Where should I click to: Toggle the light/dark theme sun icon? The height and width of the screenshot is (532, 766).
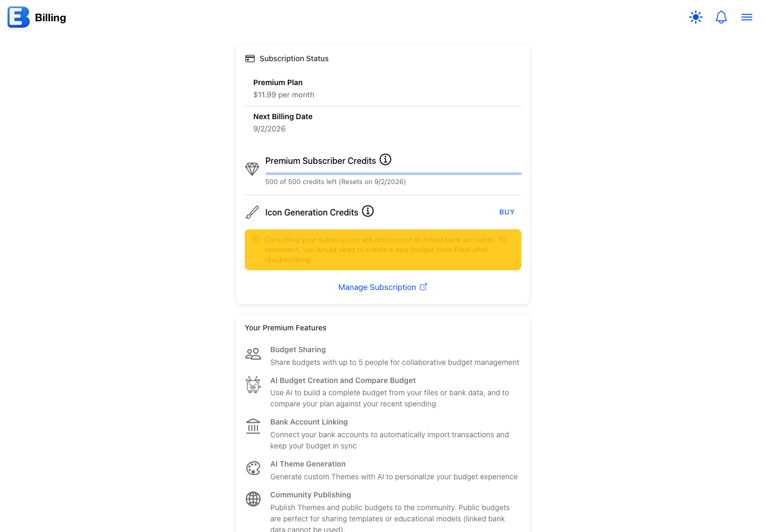pyautogui.click(x=696, y=17)
